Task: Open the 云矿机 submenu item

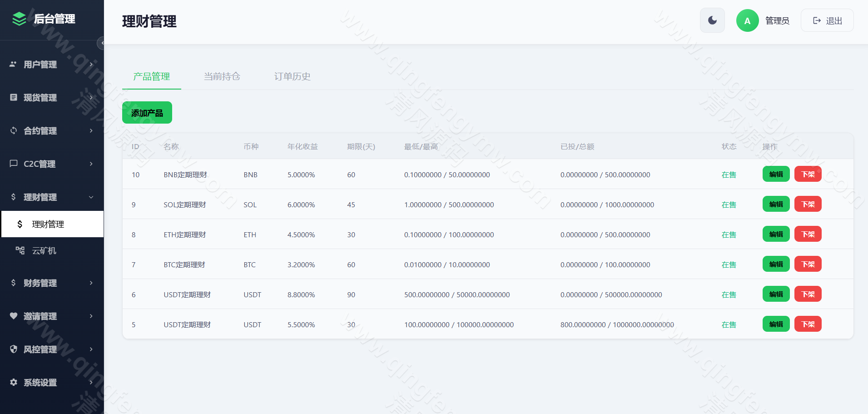Action: [52, 250]
